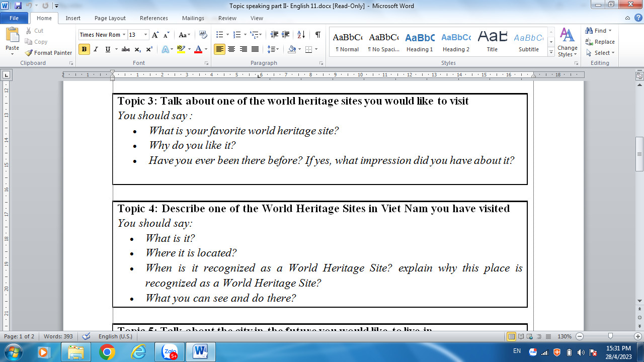This screenshot has width=644, height=362.
Task: Toggle Bold formatting off
Action: (x=84, y=49)
